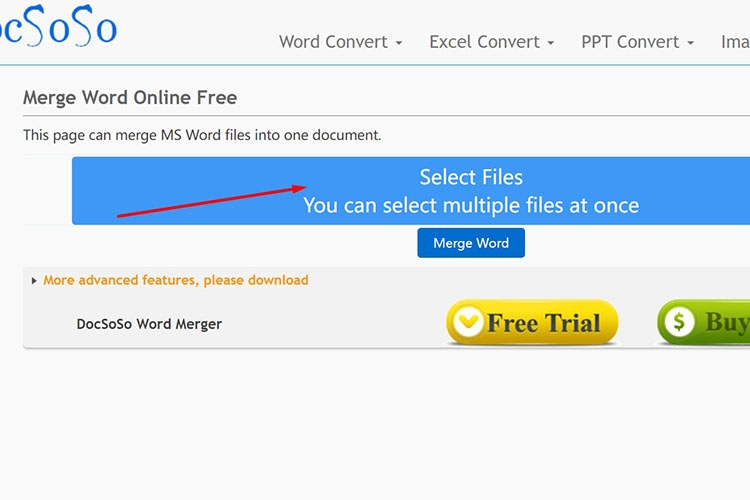The width and height of the screenshot is (750, 500).
Task: Click the green Buy button
Action: pos(704,322)
